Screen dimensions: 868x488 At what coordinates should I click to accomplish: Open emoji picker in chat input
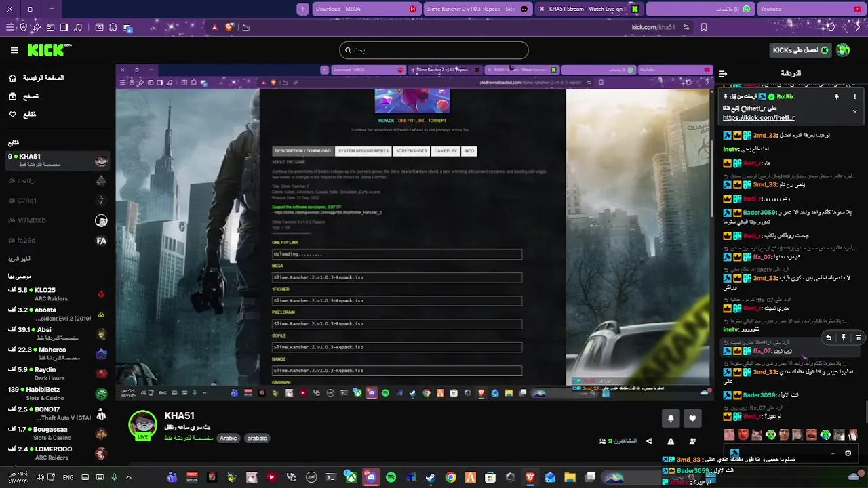[x=848, y=453]
